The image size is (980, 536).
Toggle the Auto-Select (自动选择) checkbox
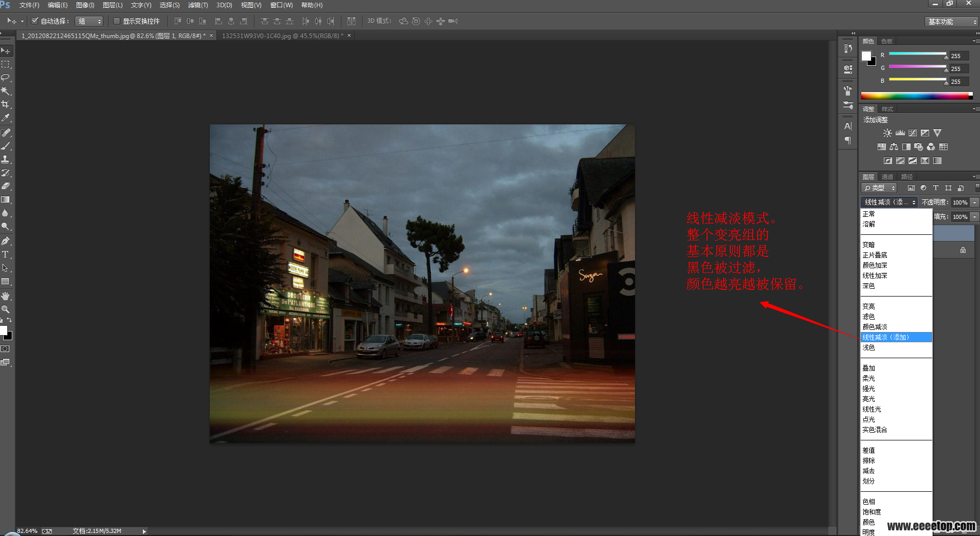pyautogui.click(x=35, y=21)
